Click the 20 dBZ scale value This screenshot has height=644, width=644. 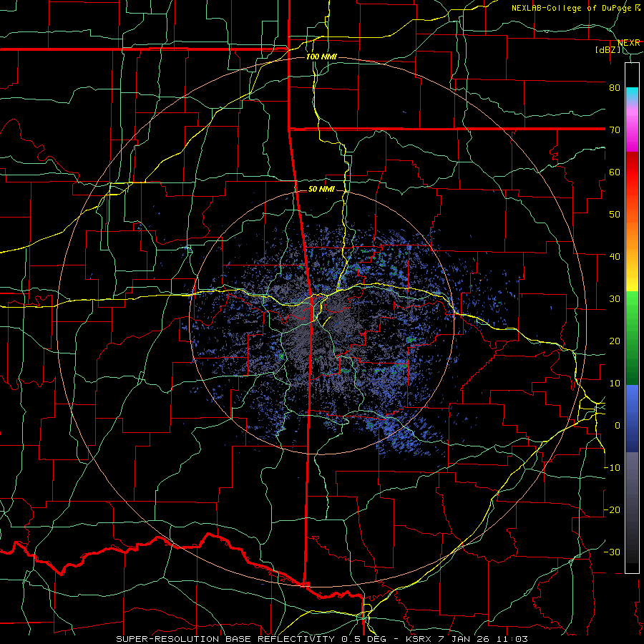pos(615,341)
